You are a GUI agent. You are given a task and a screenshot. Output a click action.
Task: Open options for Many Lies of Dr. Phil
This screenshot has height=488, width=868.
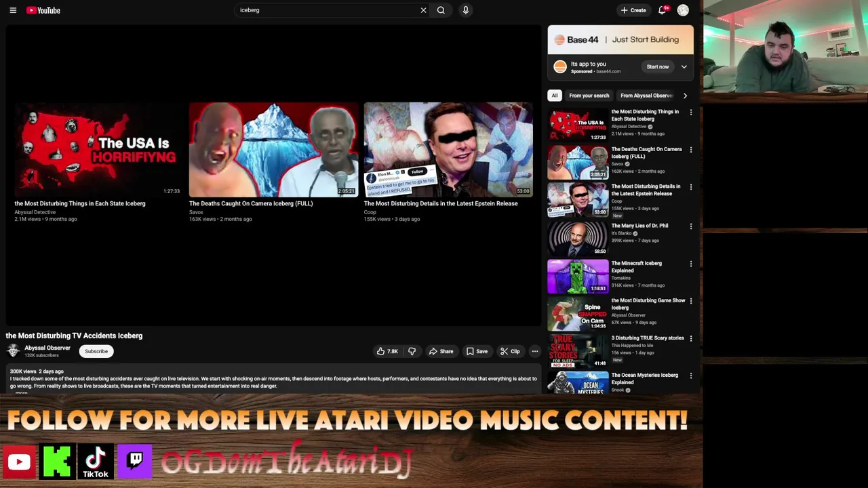click(690, 226)
